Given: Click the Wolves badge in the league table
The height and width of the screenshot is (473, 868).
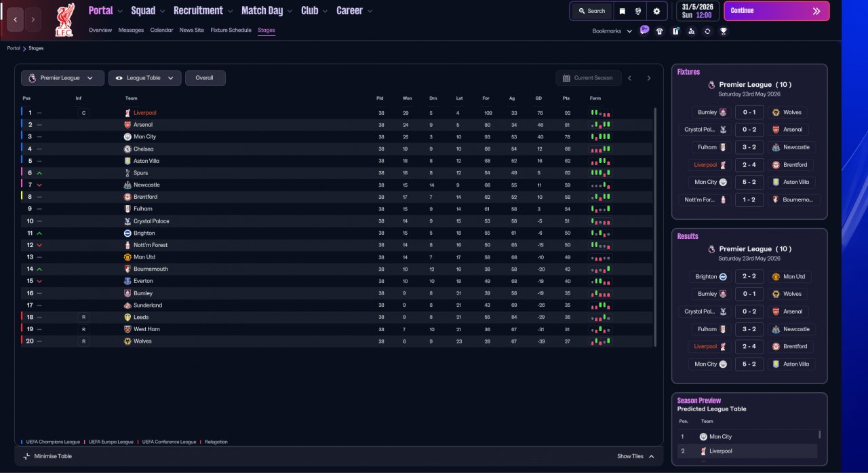Looking at the screenshot, I should coord(127,341).
